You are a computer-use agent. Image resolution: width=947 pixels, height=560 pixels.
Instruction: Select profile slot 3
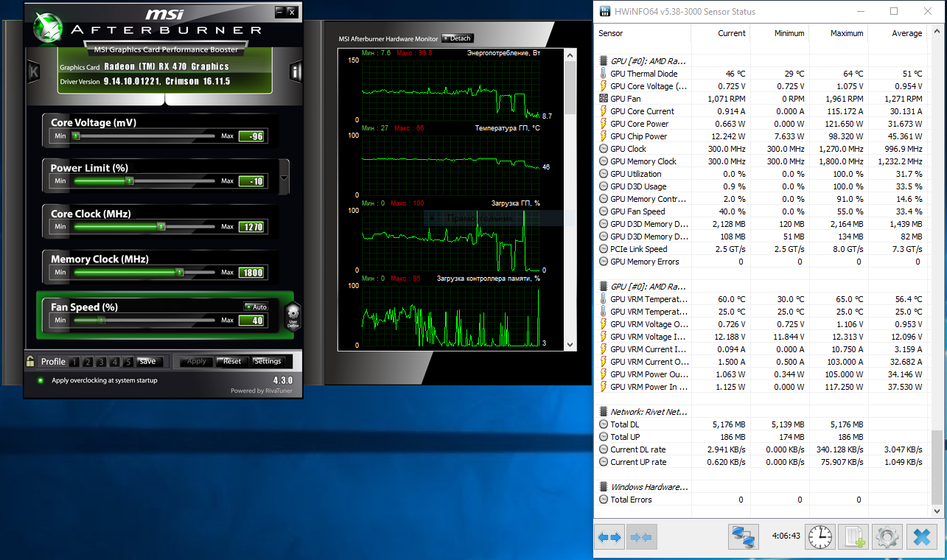tap(101, 362)
